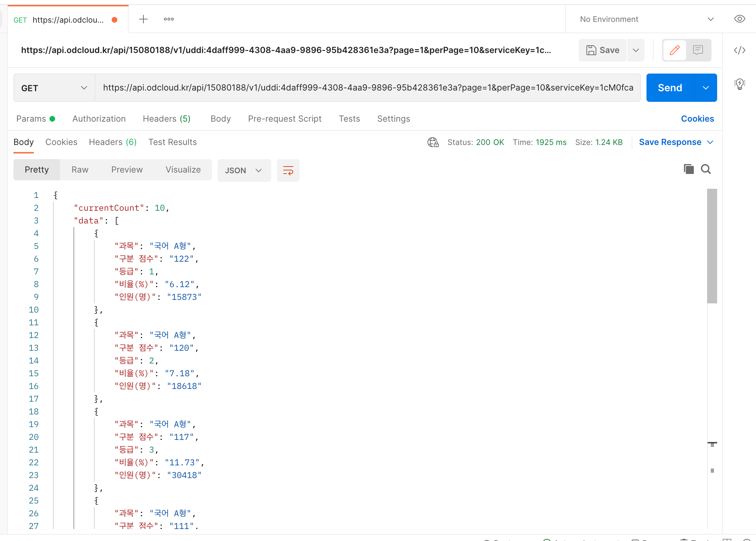Click the environment quick look eye icon
756x541 pixels.
739,19
